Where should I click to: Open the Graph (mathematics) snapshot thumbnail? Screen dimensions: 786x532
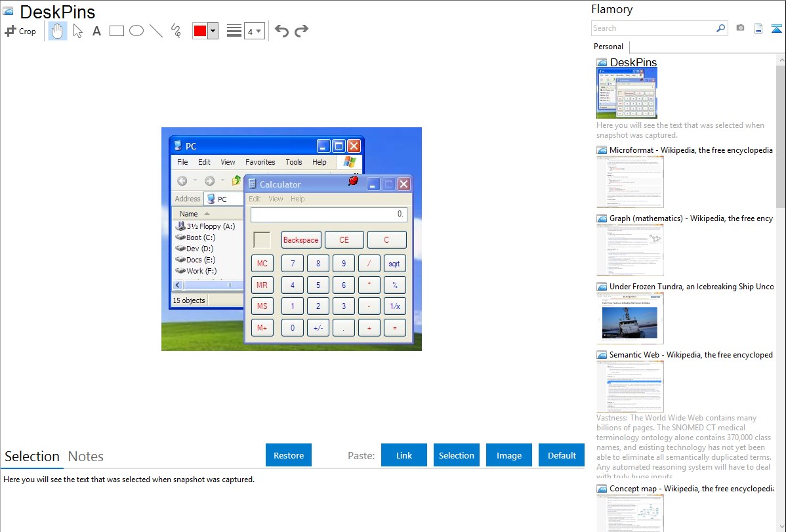pyautogui.click(x=630, y=250)
